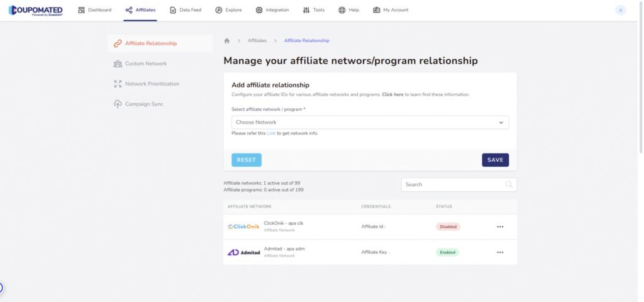Click 'Admitad - apa adm' row text

[x=284, y=249]
